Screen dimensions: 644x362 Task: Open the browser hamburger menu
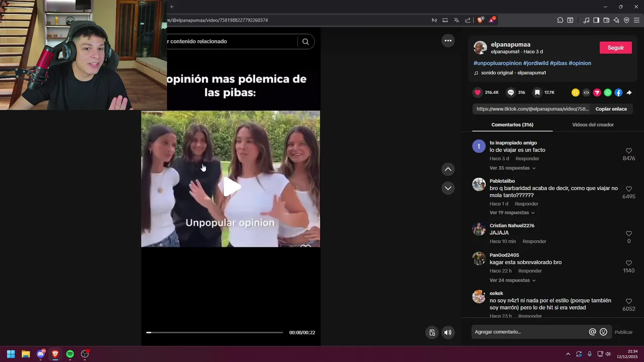pos(636,20)
